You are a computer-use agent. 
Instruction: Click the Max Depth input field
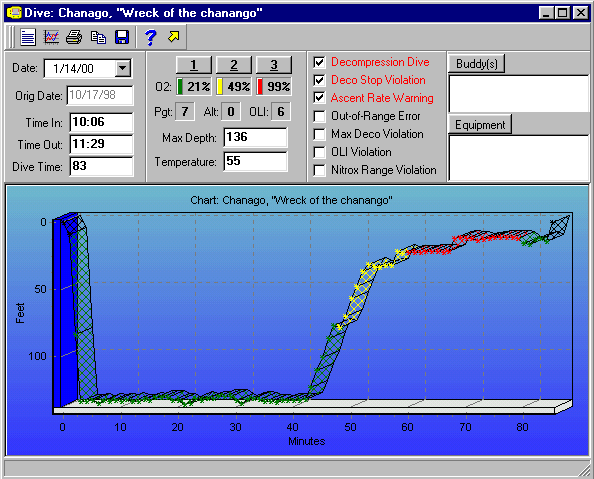255,137
